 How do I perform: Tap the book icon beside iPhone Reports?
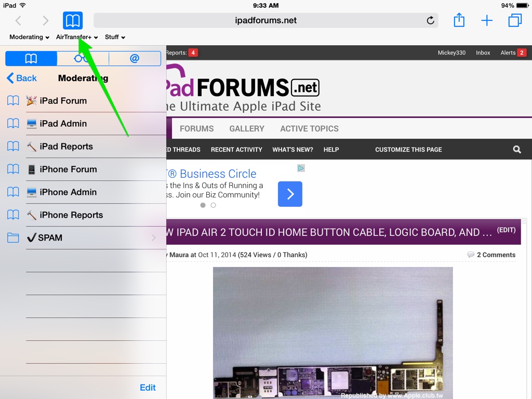pyautogui.click(x=13, y=215)
